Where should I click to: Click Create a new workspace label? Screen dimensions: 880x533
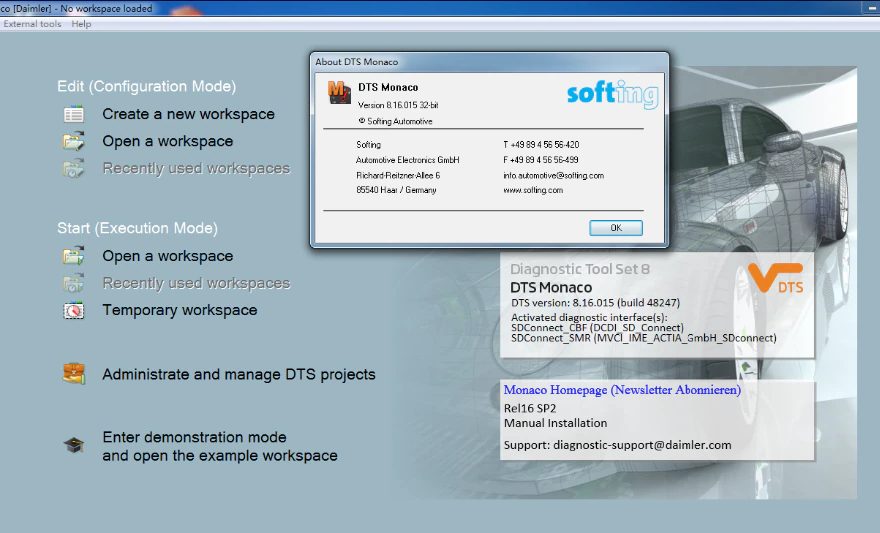click(189, 114)
